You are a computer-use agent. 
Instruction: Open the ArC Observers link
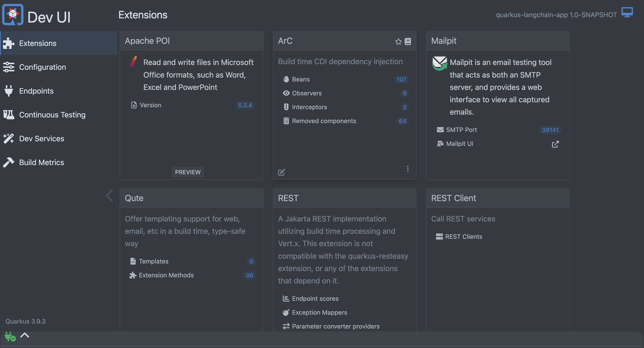click(x=307, y=93)
